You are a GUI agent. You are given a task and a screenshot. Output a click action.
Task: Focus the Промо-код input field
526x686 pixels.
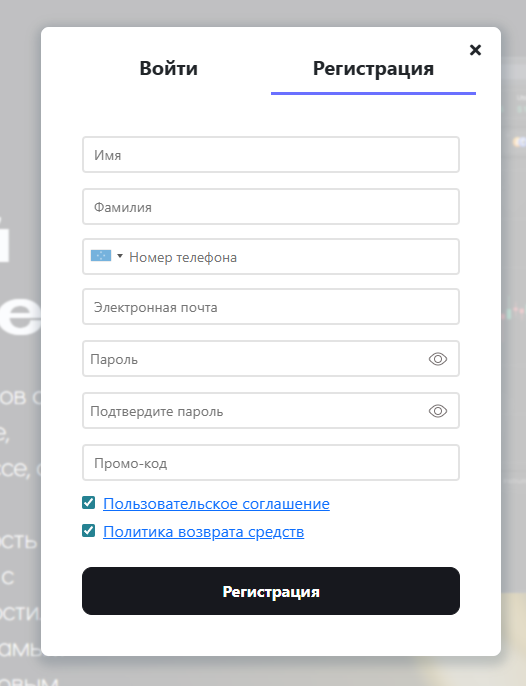271,463
